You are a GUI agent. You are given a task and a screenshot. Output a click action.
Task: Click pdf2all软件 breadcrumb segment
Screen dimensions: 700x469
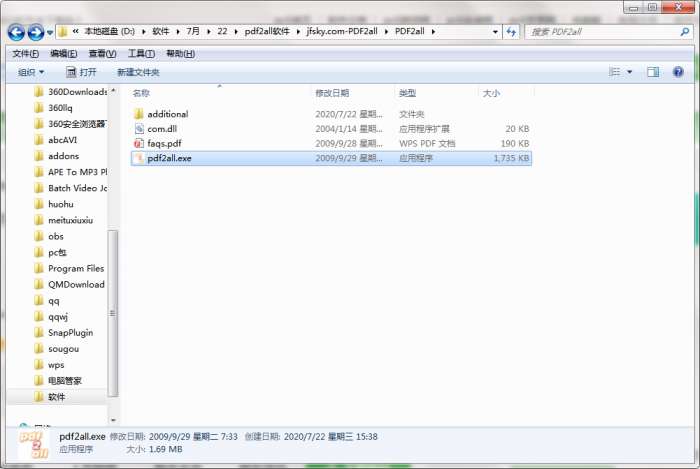coord(267,32)
